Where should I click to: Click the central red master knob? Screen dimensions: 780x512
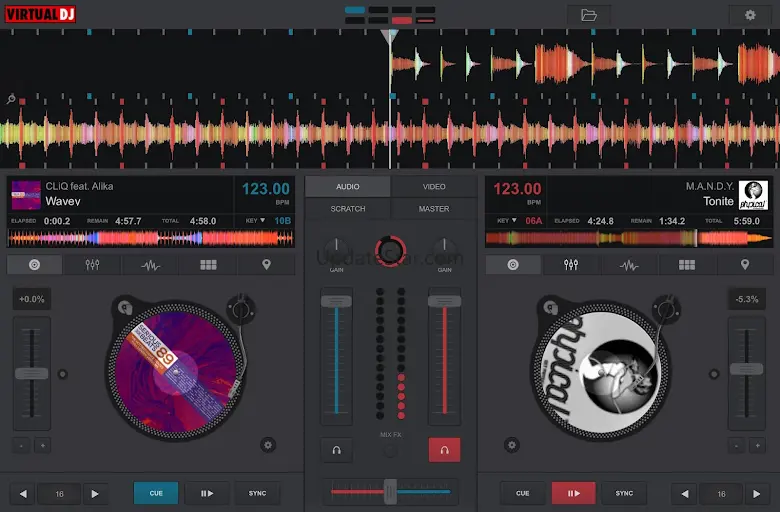click(x=390, y=251)
